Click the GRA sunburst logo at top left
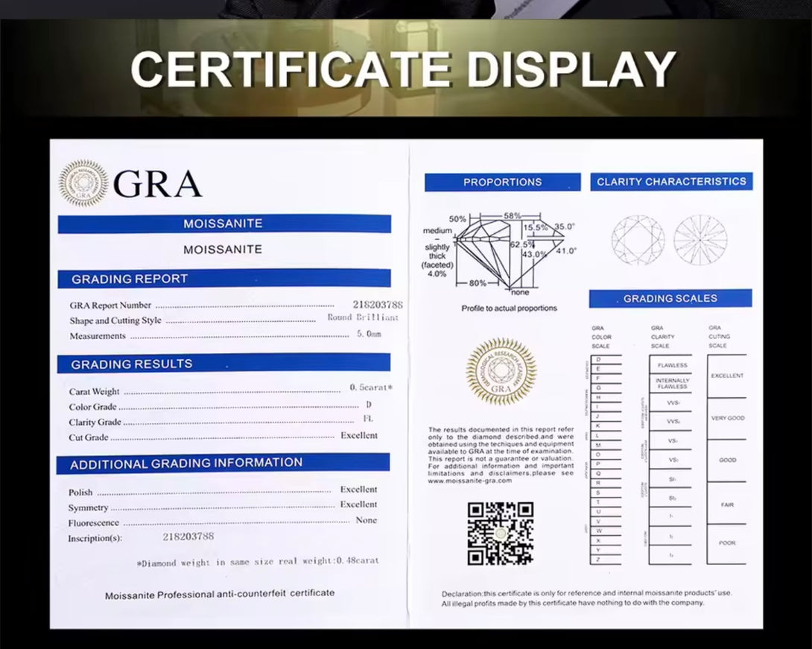 coord(83,183)
